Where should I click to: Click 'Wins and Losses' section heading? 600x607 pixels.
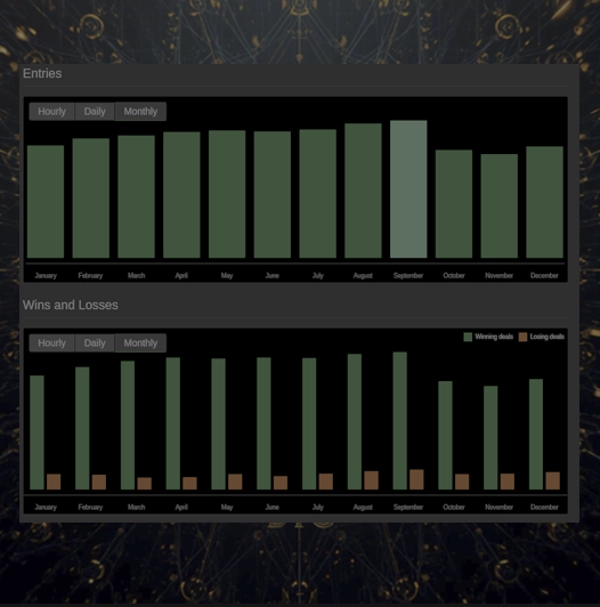click(x=70, y=305)
